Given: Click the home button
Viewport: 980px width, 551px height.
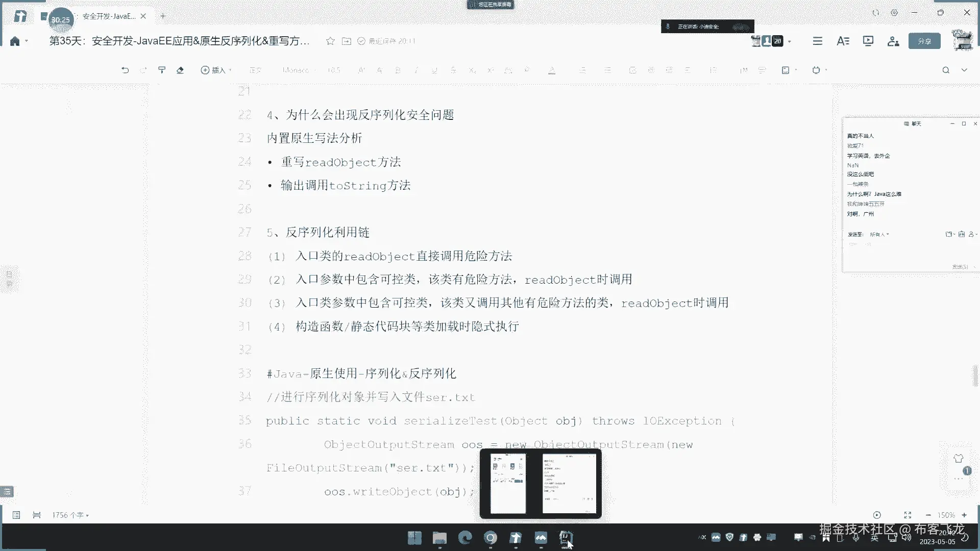Looking at the screenshot, I should coord(15,41).
